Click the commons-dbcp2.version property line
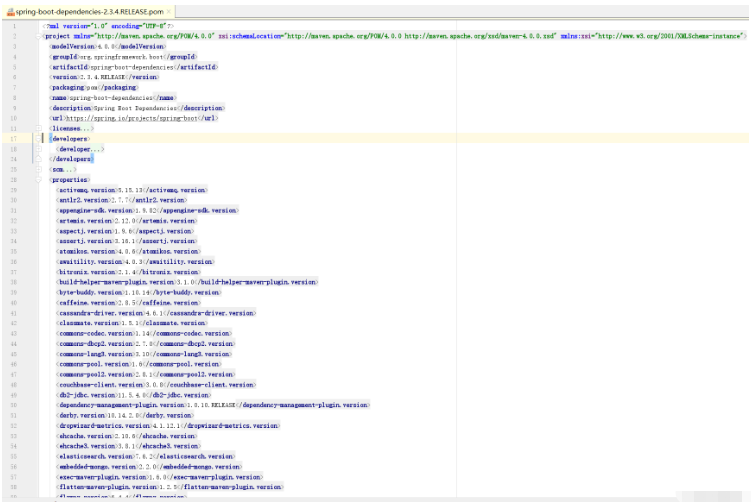 pos(146,344)
